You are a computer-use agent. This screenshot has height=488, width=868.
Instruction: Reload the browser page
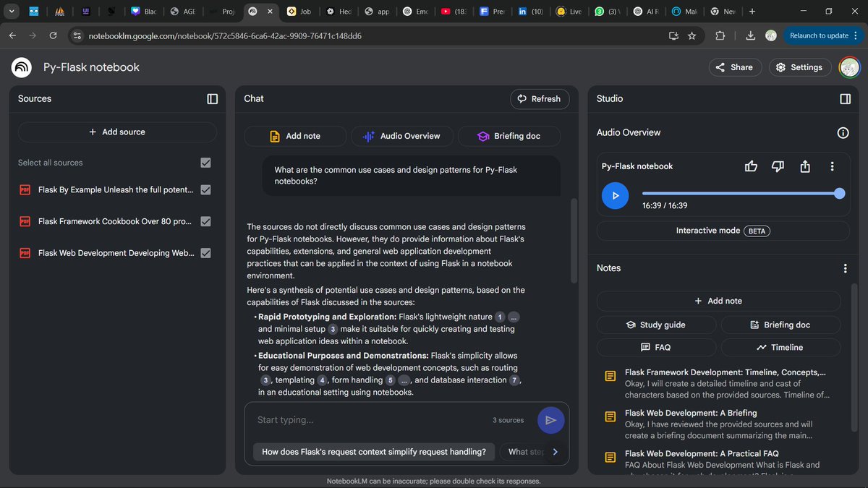pos(53,35)
